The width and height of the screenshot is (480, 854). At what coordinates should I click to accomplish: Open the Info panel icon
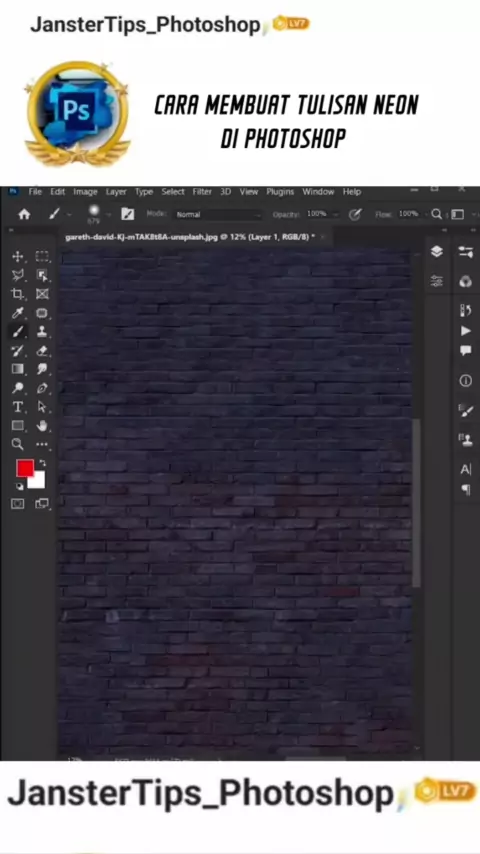click(466, 381)
